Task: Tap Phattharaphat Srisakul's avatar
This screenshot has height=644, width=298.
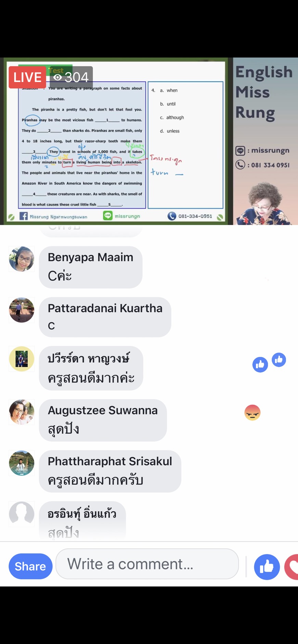Action: coord(22,463)
